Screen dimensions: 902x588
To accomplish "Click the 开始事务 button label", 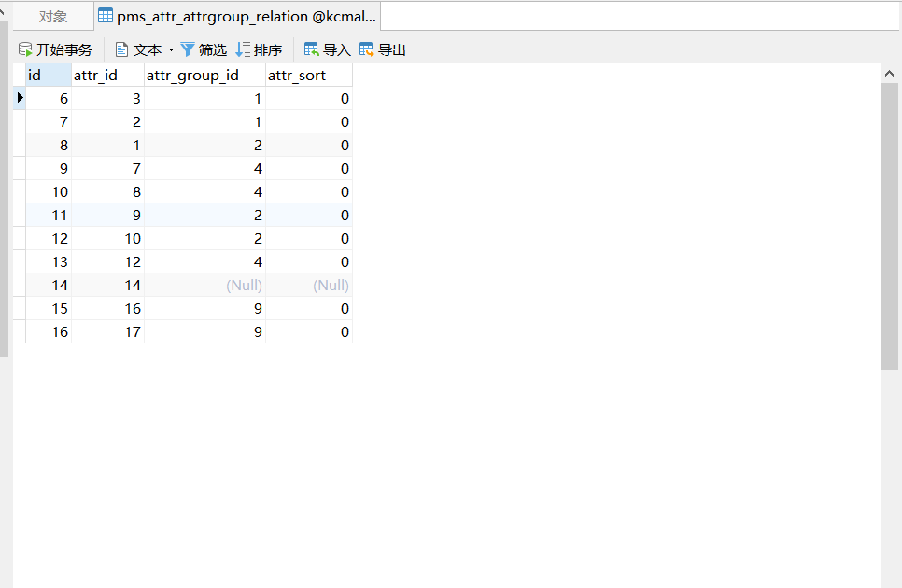I will [x=63, y=50].
